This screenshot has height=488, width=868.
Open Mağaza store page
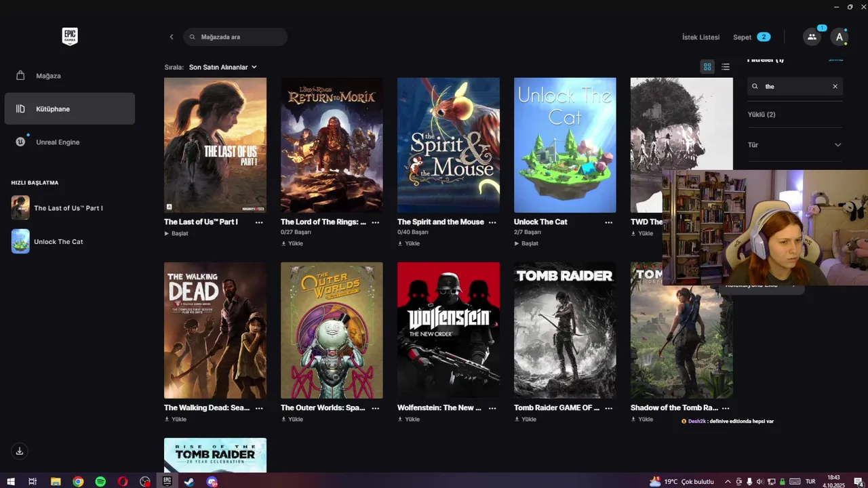(70, 75)
